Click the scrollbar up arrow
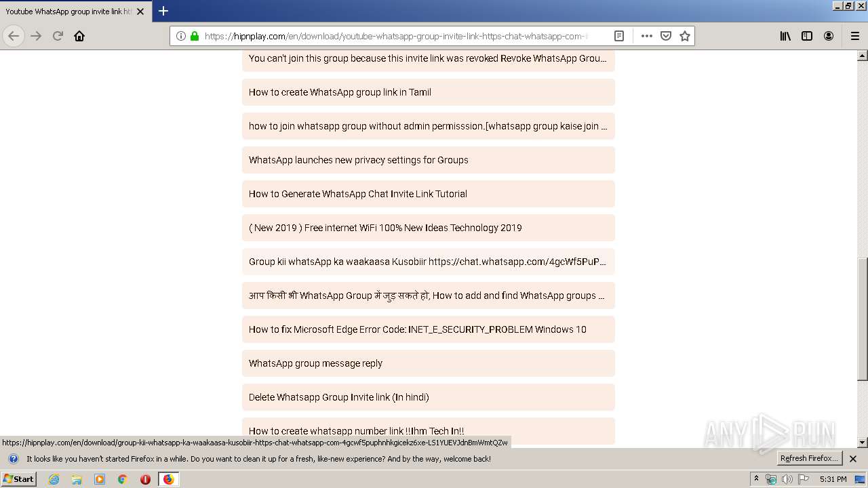The width and height of the screenshot is (868, 488). (863, 56)
